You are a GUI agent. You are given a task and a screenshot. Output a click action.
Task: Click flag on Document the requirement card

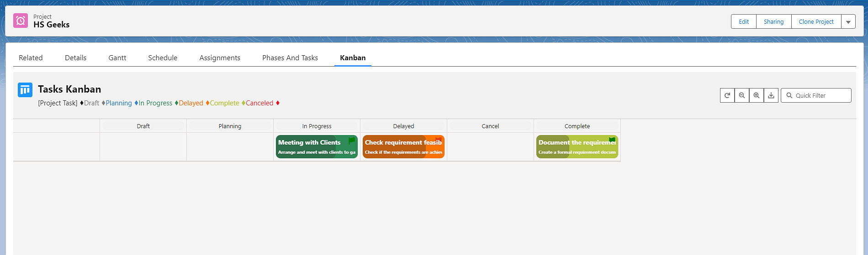coord(612,140)
